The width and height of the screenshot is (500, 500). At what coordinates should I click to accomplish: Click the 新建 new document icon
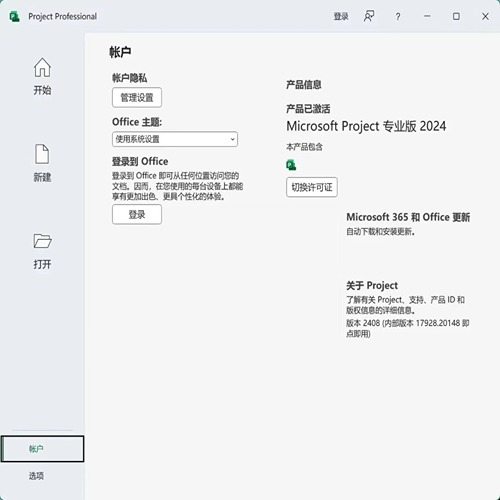point(42,154)
